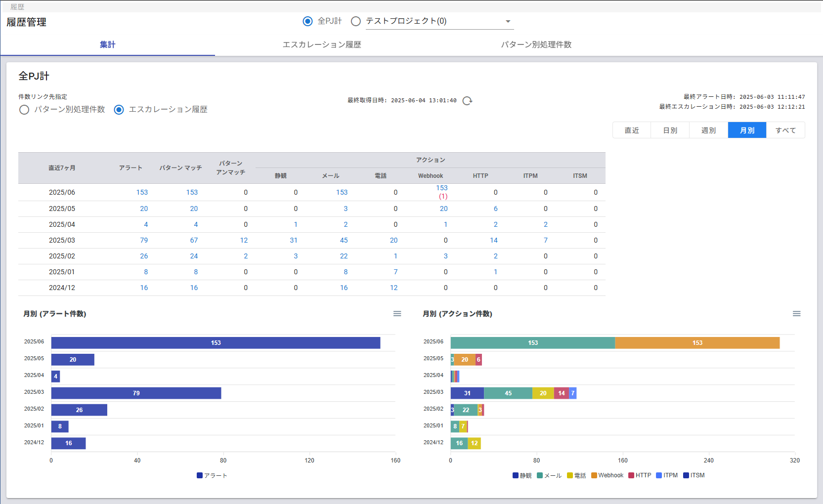This screenshot has height=504, width=823.
Task: Click the 日別 period button
Action: click(670, 130)
